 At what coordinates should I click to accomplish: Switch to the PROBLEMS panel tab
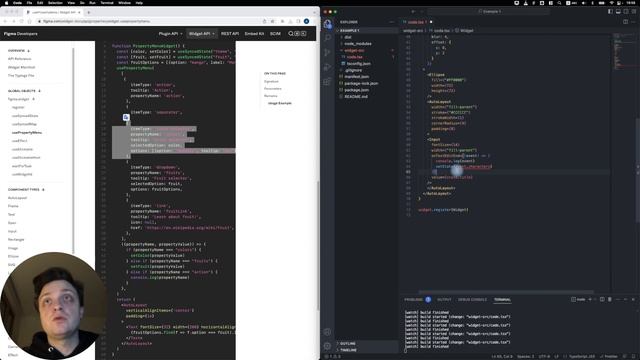click(413, 300)
